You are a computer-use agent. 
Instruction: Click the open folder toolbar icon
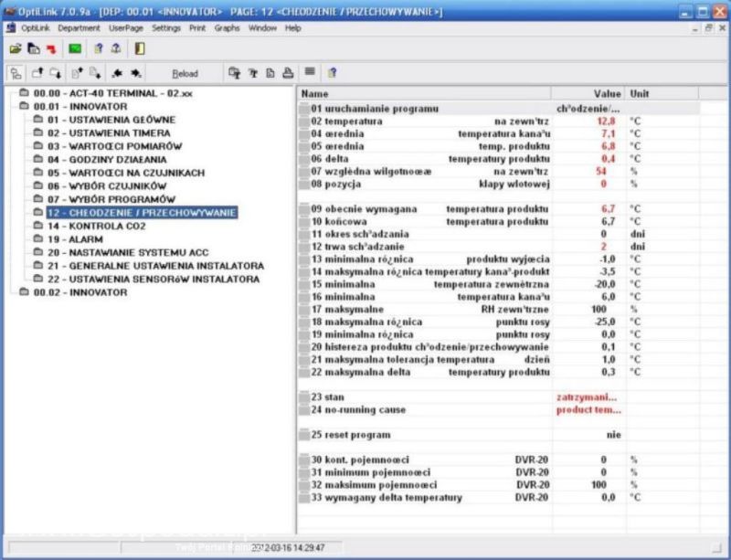[x=16, y=48]
